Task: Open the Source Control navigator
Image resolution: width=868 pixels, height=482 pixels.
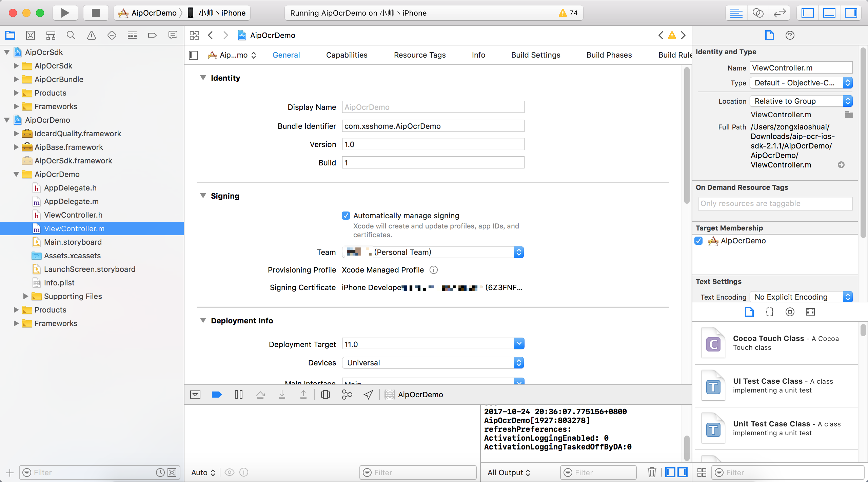Action: tap(31, 35)
